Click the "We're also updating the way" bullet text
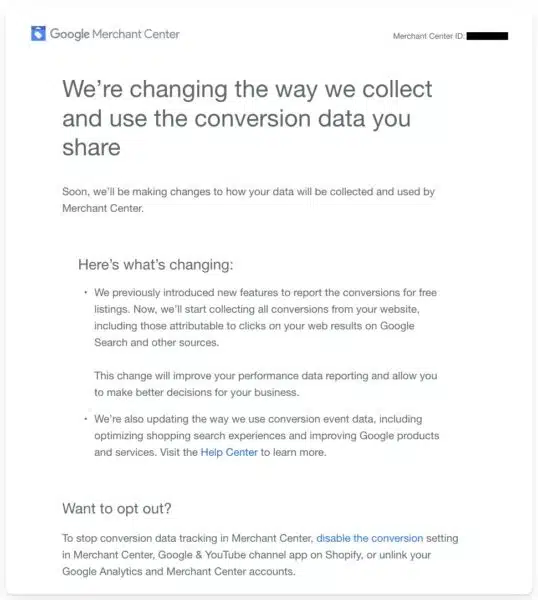 (267, 436)
